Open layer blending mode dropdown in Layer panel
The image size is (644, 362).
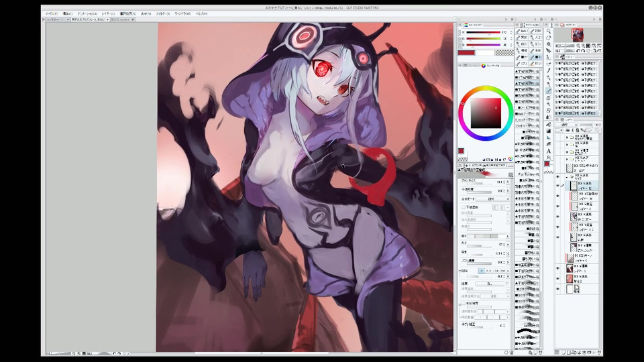click(567, 125)
